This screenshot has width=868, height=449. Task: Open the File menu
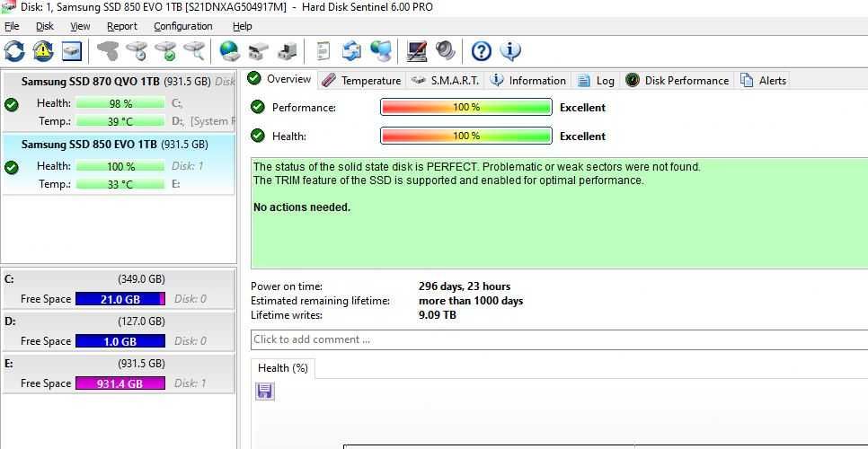point(12,26)
